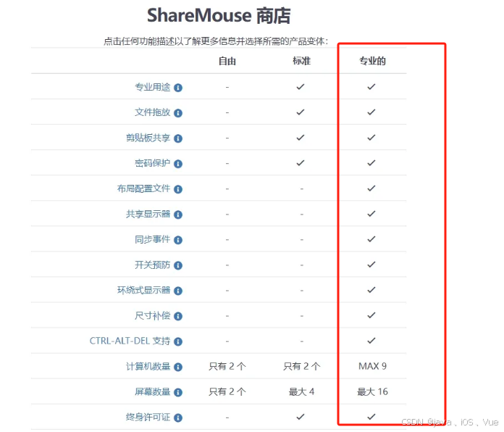Click info icon next to CTRL-ALT-DEL 支持

(178, 341)
